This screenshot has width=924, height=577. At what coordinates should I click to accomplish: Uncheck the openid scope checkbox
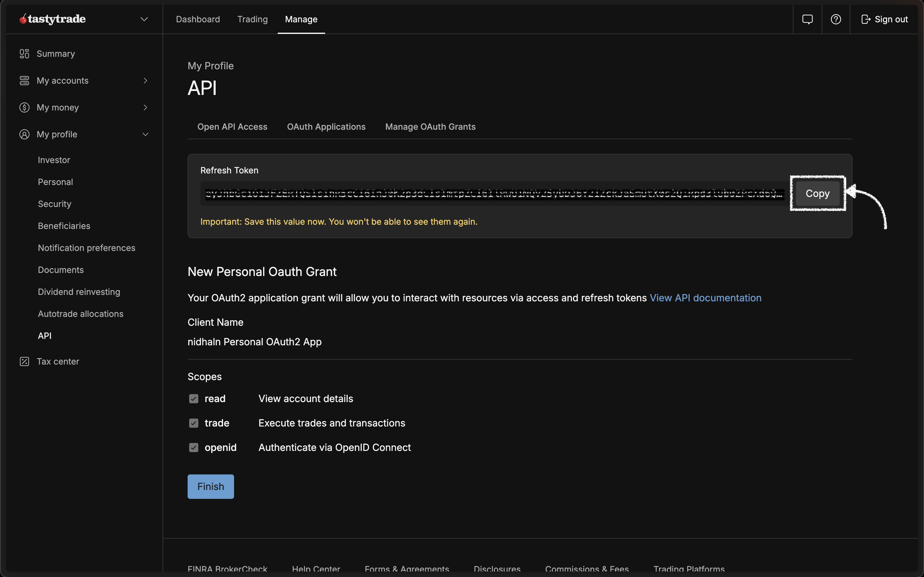point(194,447)
